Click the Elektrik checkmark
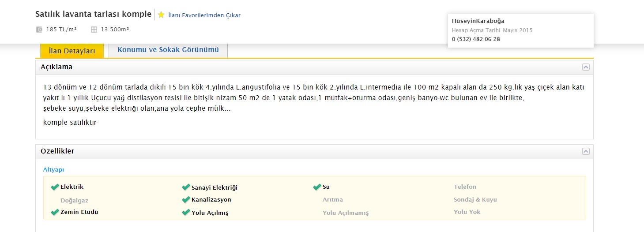Image resolution: width=644 pixels, height=232 pixels. (x=55, y=187)
